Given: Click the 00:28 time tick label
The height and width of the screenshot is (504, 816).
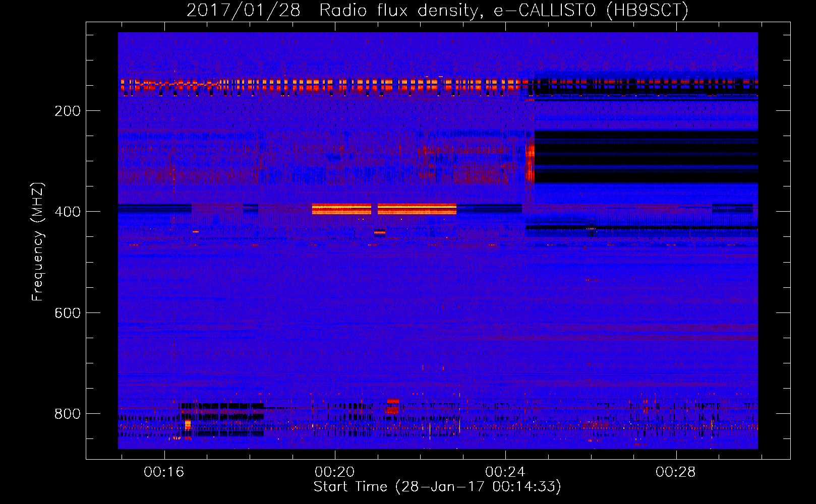Looking at the screenshot, I should point(675,472).
